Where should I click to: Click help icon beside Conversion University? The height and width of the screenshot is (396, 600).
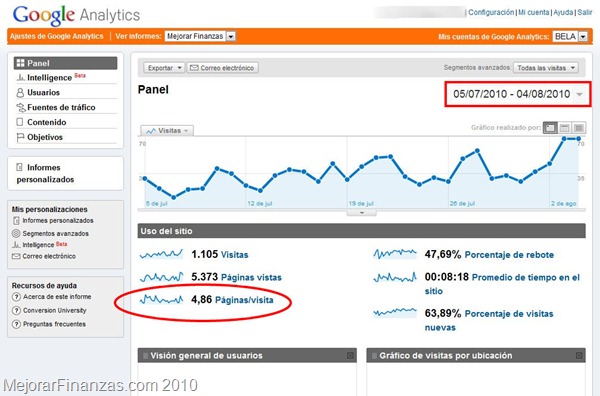(16, 311)
